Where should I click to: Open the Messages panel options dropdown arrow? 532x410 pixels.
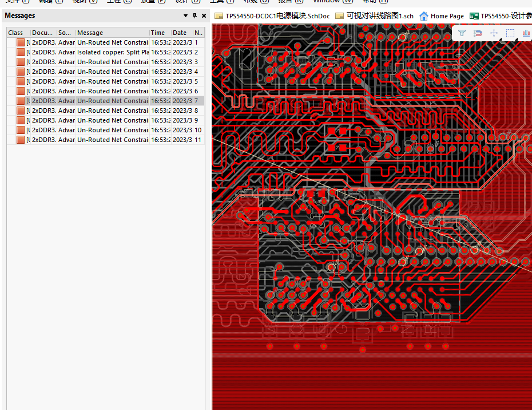coord(185,15)
